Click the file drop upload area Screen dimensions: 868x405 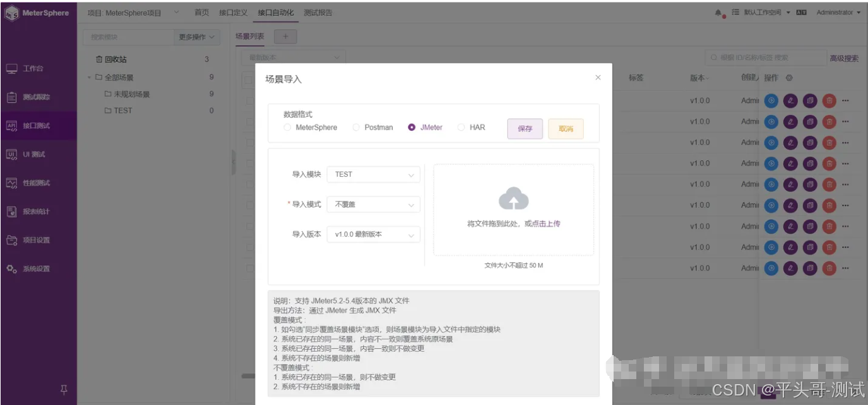513,210
